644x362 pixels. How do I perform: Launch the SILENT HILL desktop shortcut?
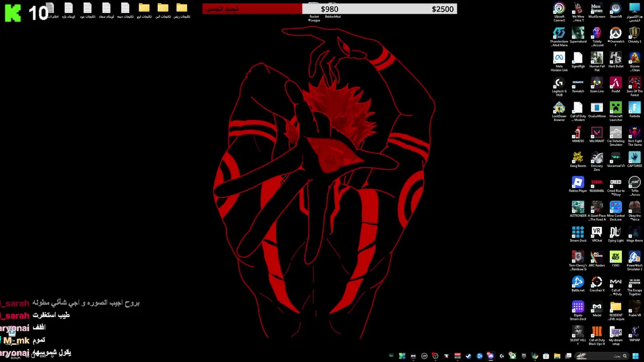(x=578, y=334)
